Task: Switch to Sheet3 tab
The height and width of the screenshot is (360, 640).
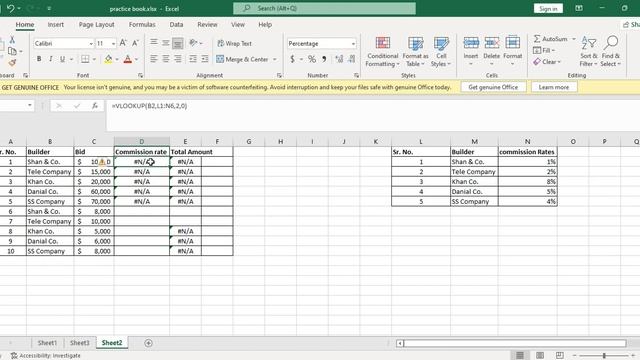Action: (x=80, y=343)
